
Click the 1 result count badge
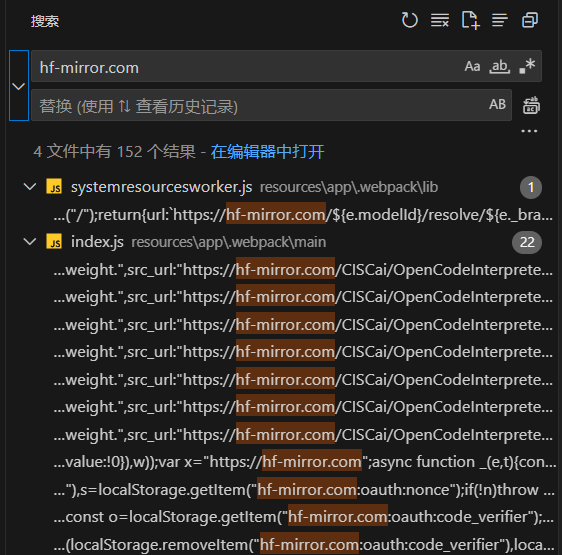pos(531,187)
